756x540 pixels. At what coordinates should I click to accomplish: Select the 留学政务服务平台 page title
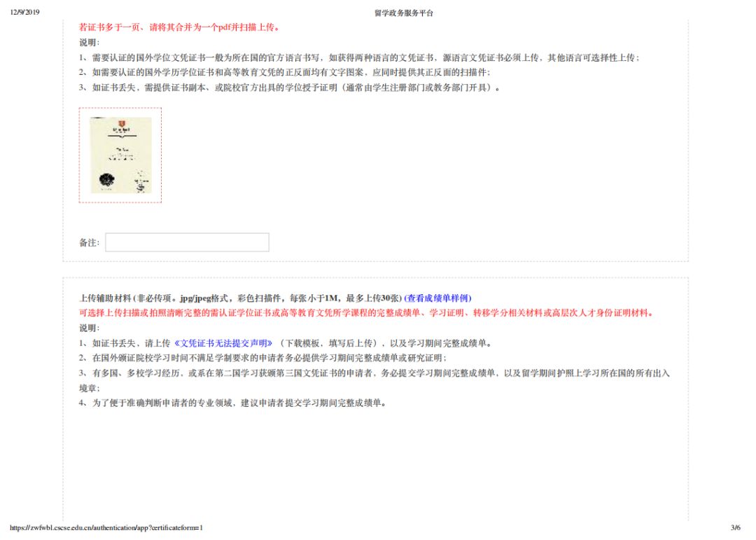(x=404, y=13)
